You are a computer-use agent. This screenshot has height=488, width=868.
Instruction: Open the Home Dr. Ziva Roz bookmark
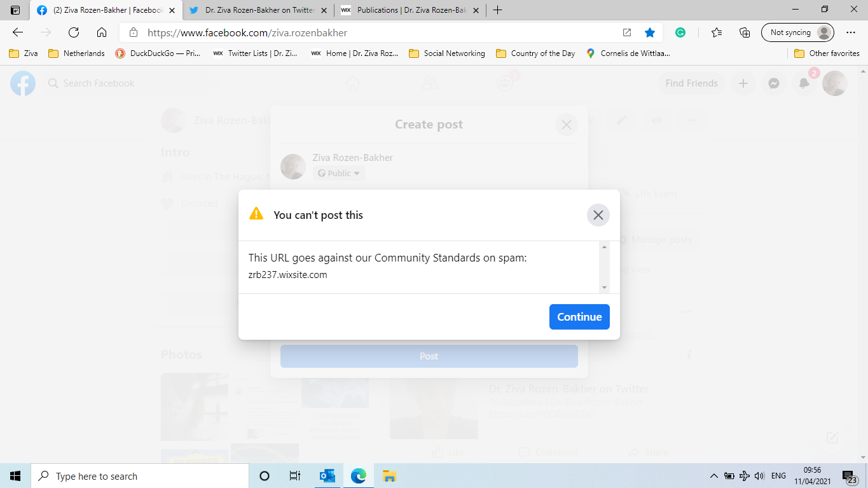(355, 53)
